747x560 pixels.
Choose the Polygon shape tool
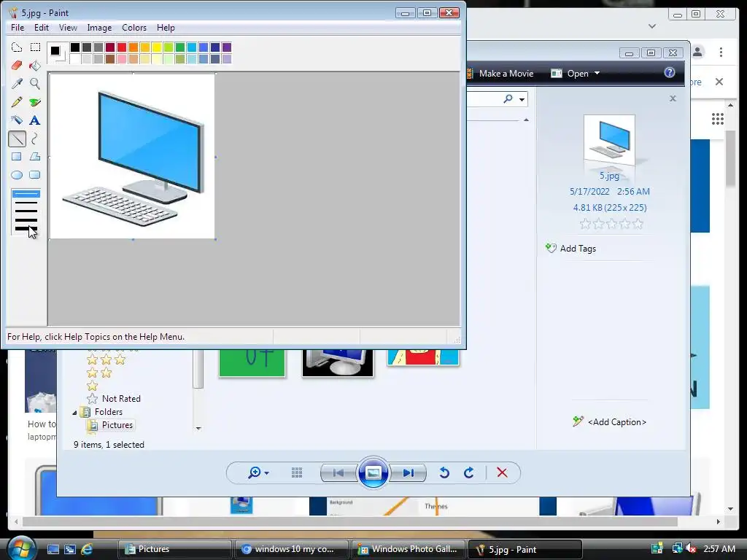click(x=35, y=157)
